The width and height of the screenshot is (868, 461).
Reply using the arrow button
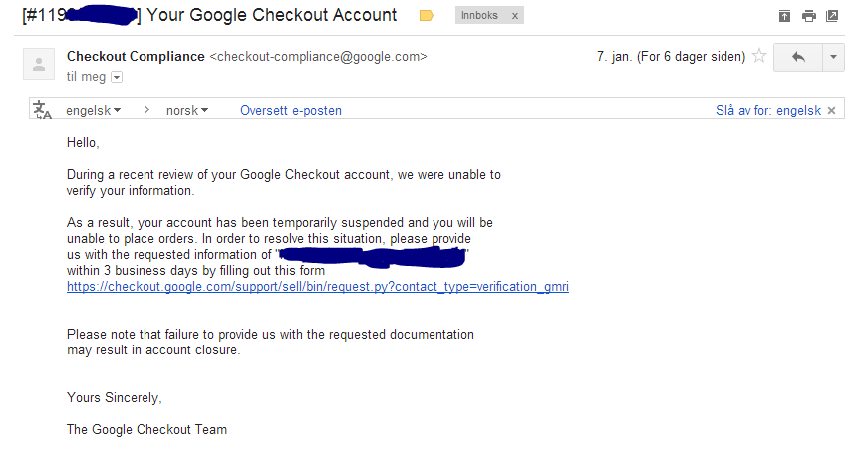[797, 57]
